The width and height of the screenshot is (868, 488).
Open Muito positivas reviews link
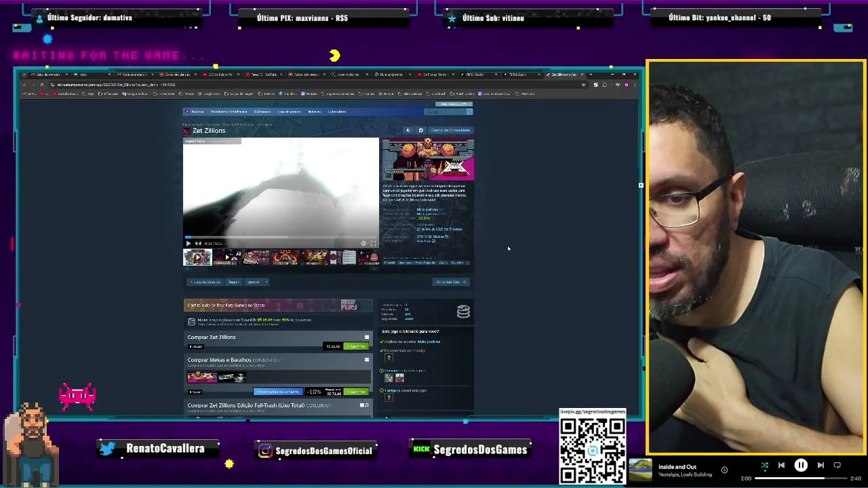(x=429, y=342)
